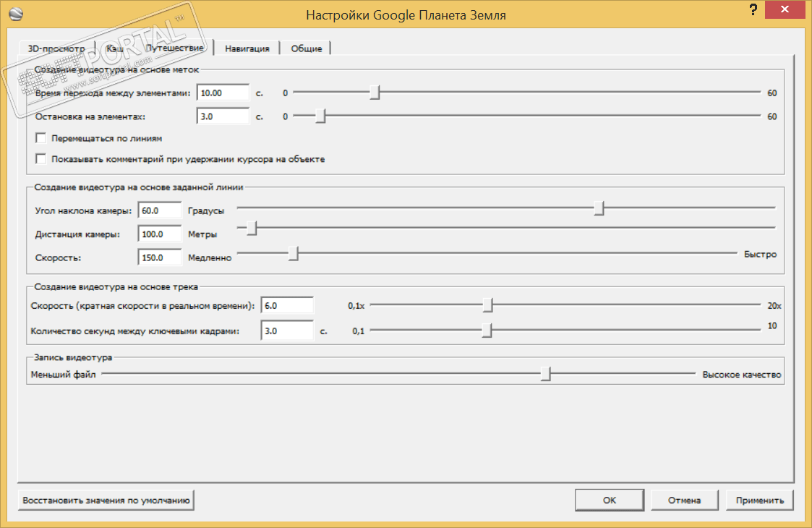Screen dimensions: 812x528
Task: Click the camera distance slider handle
Action: (x=252, y=228)
